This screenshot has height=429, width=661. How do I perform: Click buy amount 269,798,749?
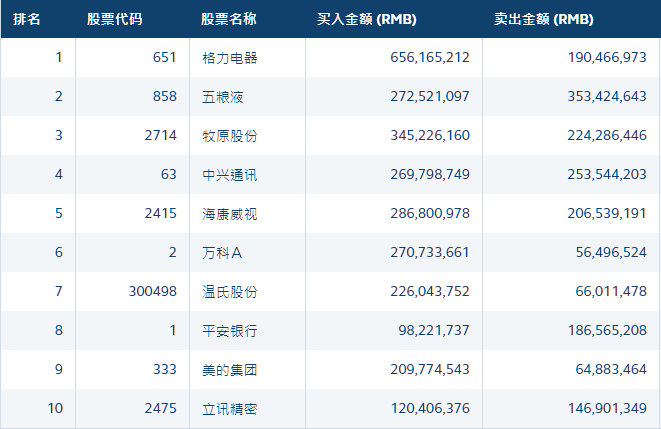(x=430, y=174)
